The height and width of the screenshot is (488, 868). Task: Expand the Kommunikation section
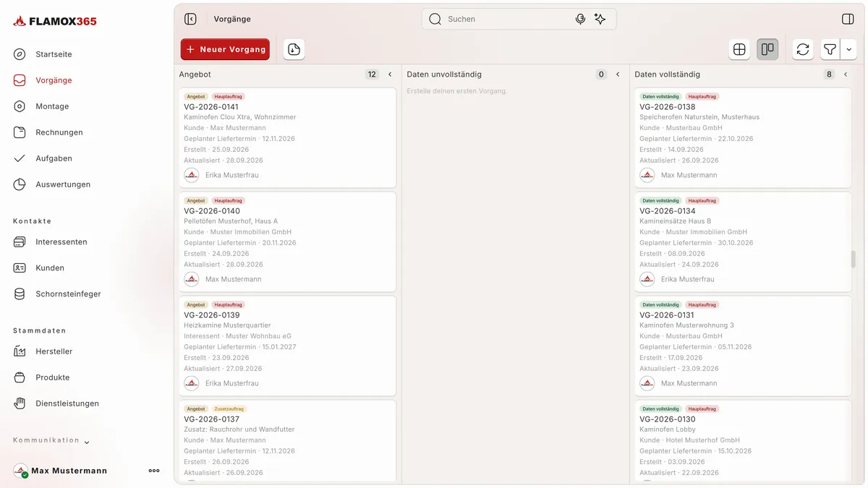tap(51, 440)
